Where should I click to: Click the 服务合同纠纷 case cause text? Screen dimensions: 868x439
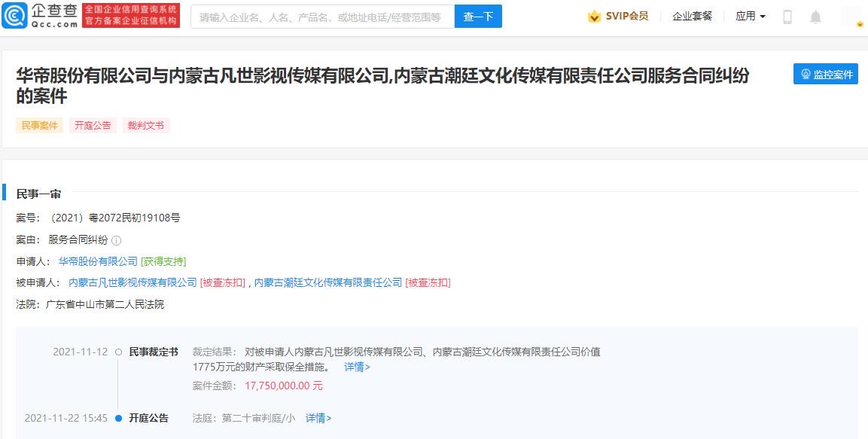[78, 239]
